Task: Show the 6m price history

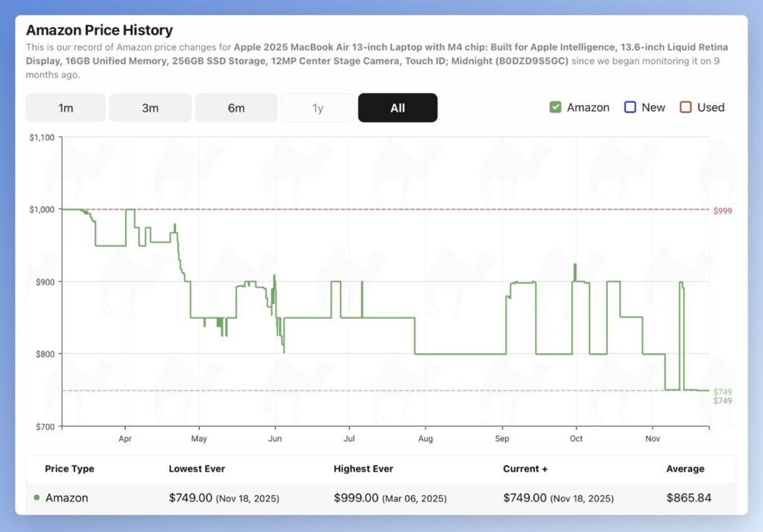Action: click(236, 108)
